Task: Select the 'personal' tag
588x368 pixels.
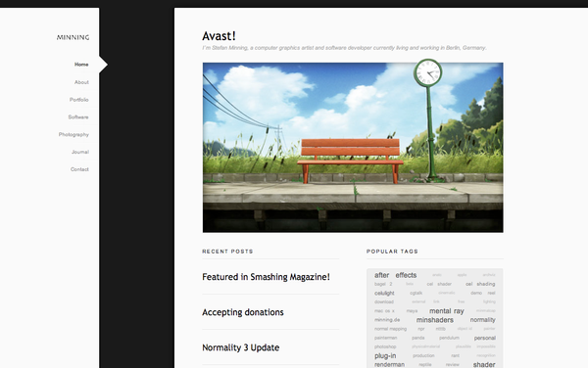Action: click(484, 338)
